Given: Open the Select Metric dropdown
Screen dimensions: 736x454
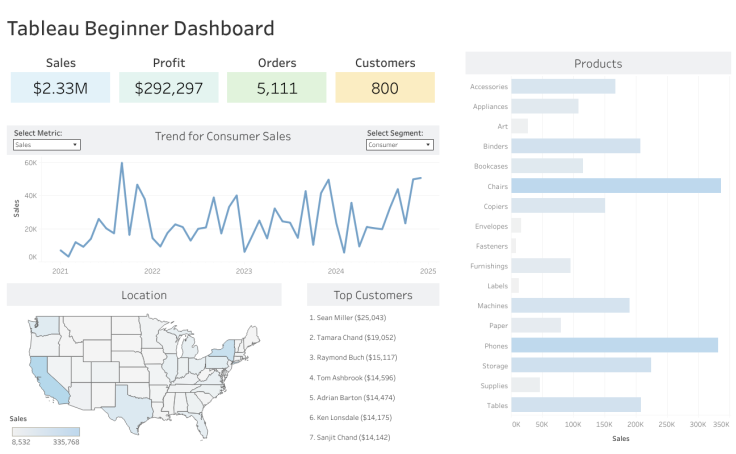Looking at the screenshot, I should pyautogui.click(x=47, y=145).
